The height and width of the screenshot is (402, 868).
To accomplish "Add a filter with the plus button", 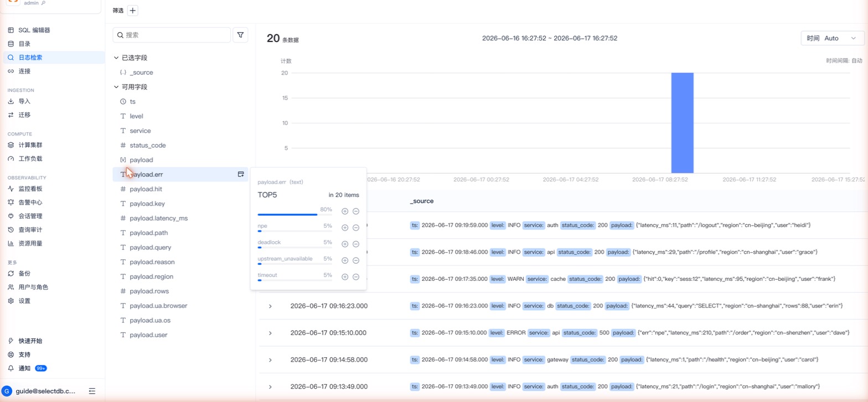I will [x=133, y=11].
